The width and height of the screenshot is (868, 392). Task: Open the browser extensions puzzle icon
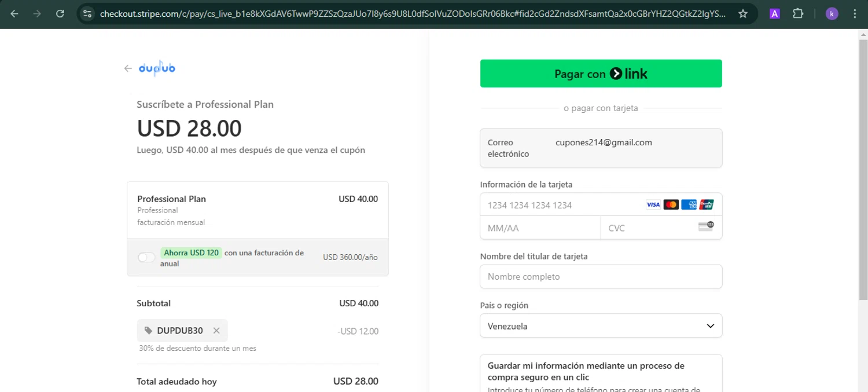click(x=798, y=13)
